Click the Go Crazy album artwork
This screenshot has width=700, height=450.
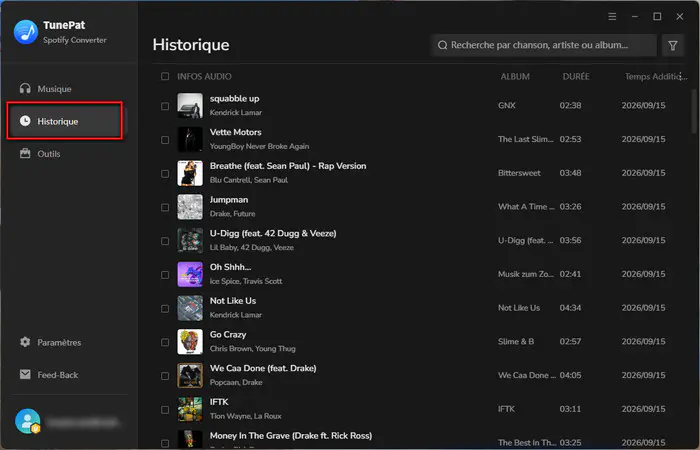coord(190,342)
